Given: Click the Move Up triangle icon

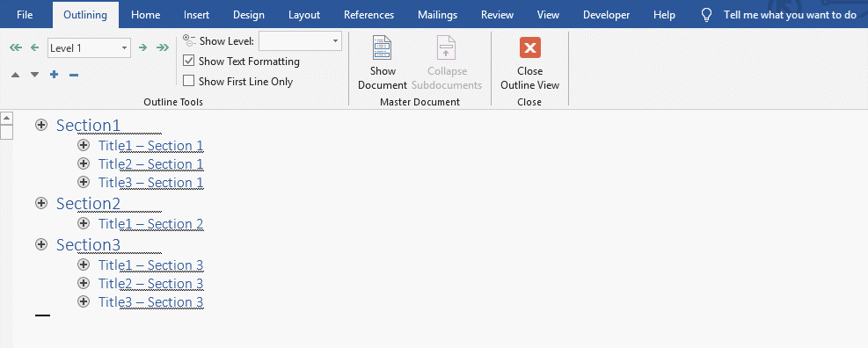Looking at the screenshot, I should [16, 75].
